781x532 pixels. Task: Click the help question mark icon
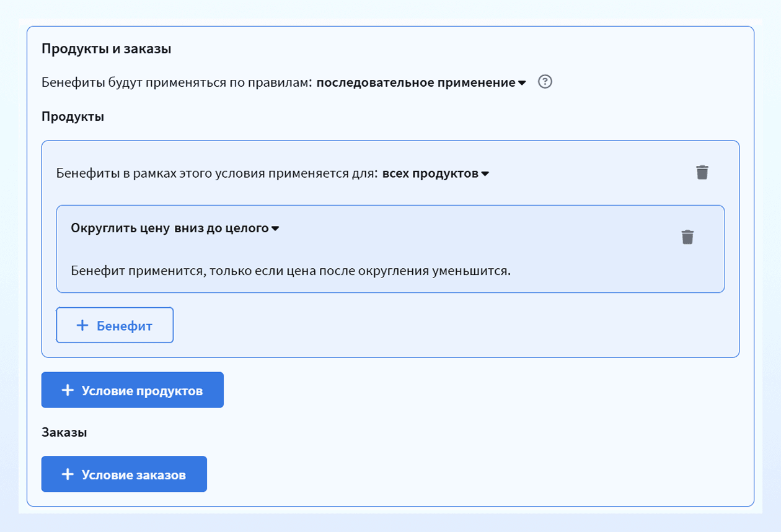pos(545,82)
